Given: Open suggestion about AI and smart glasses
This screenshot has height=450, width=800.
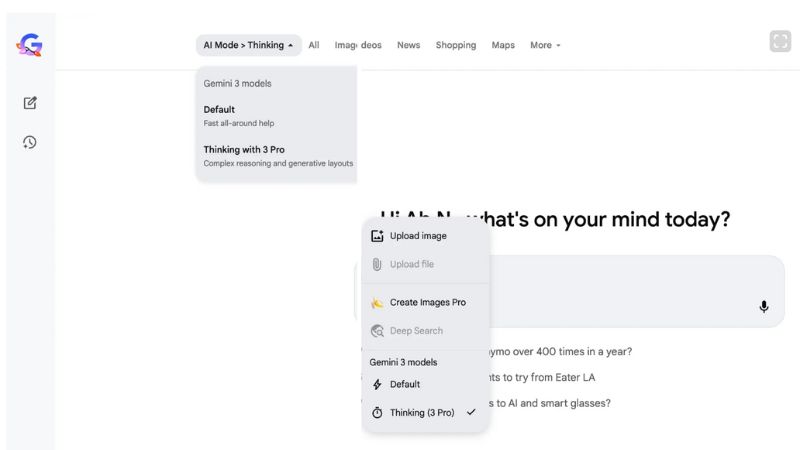Looking at the screenshot, I should [x=549, y=403].
